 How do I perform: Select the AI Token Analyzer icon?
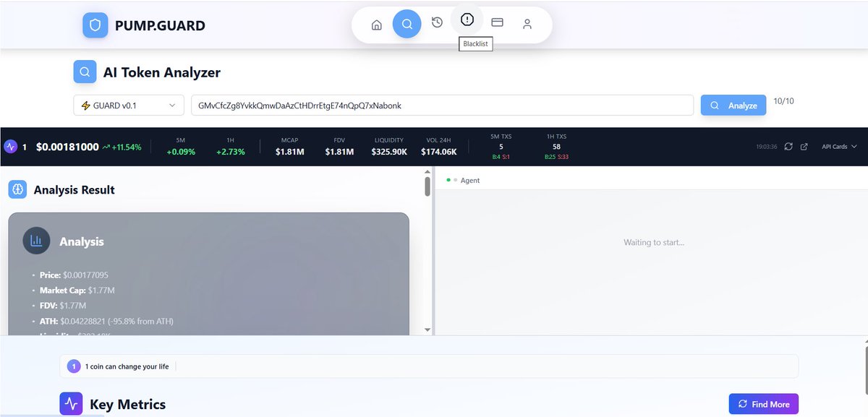coord(85,72)
